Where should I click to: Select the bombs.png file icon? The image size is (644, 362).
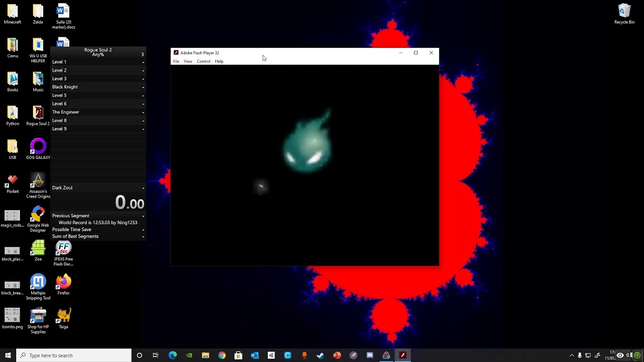(13, 319)
